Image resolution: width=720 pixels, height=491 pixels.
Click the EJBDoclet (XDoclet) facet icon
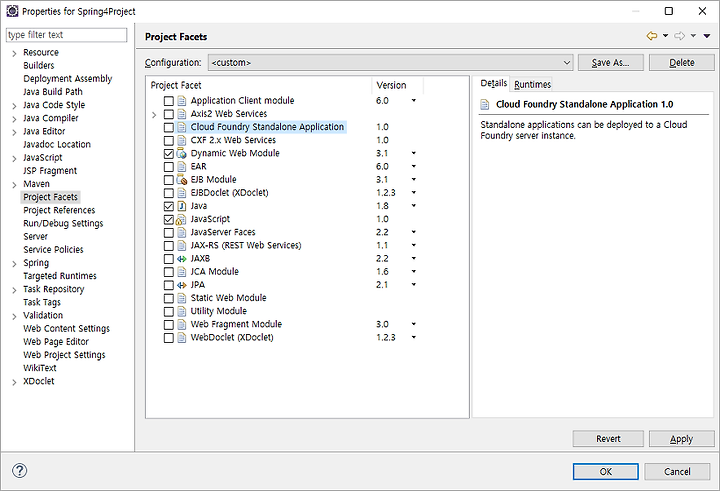click(182, 193)
